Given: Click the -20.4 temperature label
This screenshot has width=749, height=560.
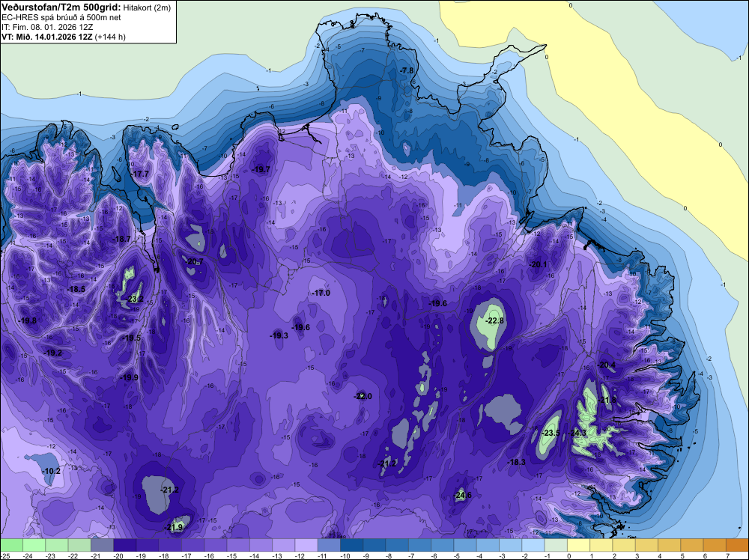Looking at the screenshot, I should point(607,365).
